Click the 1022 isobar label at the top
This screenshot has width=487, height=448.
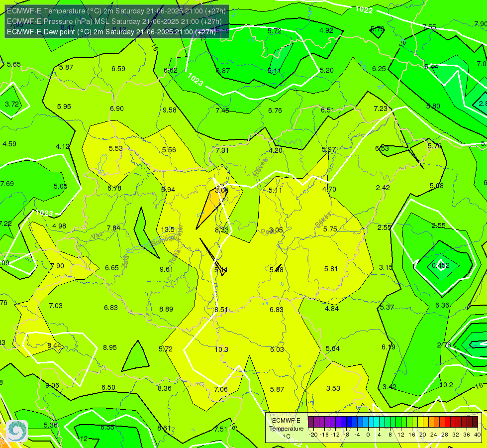(364, 9)
